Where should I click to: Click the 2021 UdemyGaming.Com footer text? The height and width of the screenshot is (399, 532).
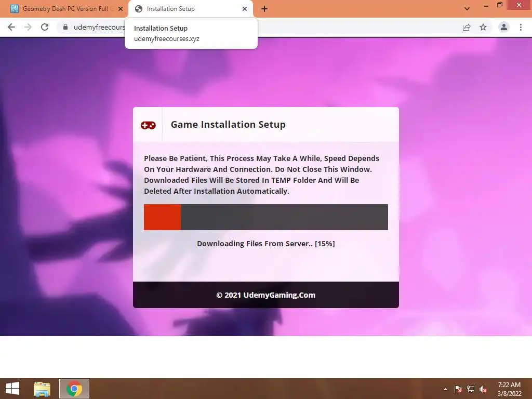tap(265, 295)
